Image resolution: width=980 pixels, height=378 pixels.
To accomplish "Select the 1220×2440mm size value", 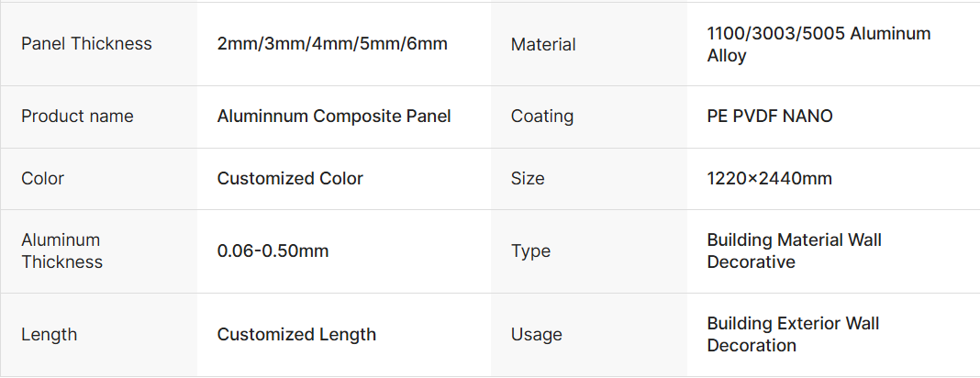I will 769,179.
